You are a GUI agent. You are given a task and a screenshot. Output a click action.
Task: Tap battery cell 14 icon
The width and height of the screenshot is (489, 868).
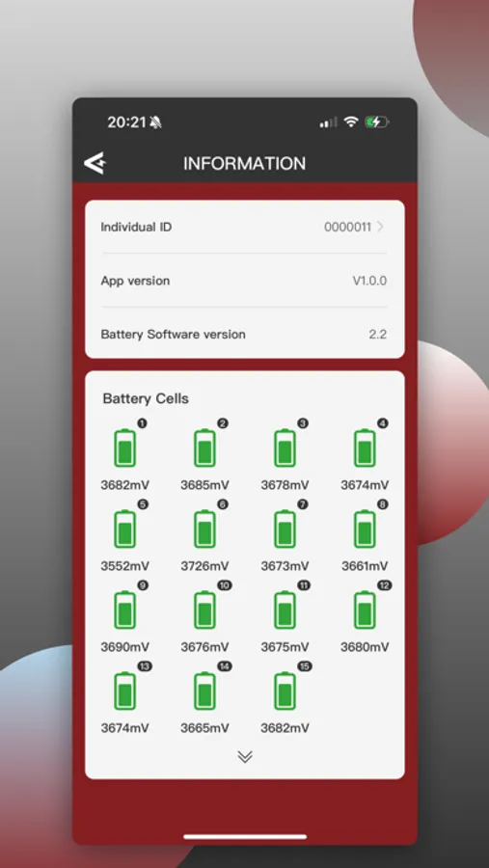(x=204, y=691)
